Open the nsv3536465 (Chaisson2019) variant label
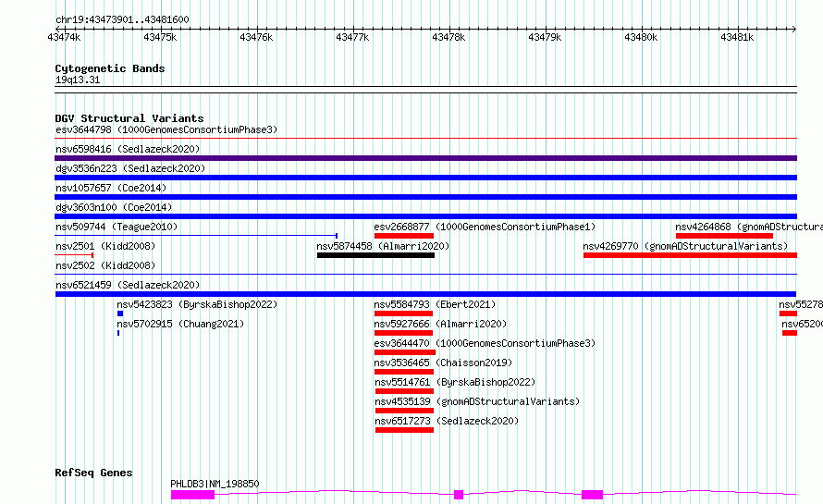Screen dimensions: 823x504 pyautogui.click(x=443, y=363)
